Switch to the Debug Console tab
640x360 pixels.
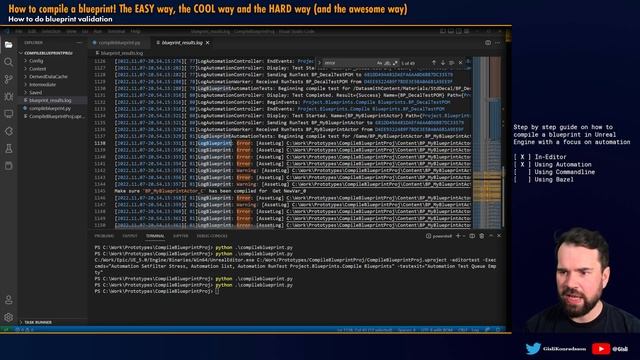point(212,236)
